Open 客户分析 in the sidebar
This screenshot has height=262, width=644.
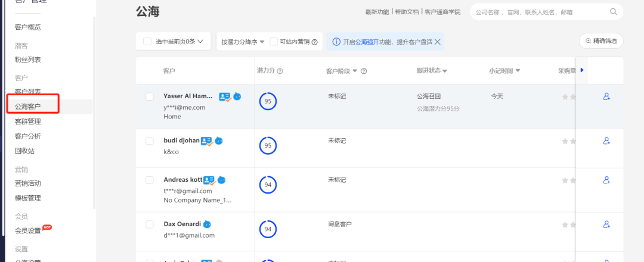[28, 136]
